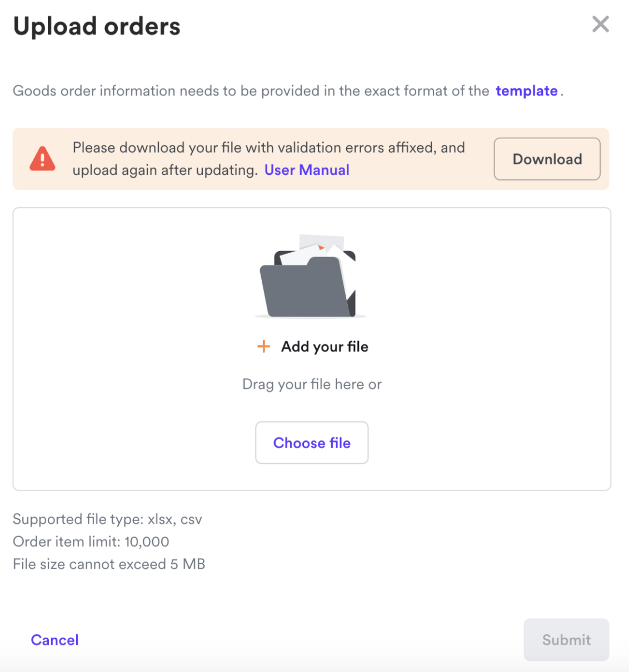Open the template link
The image size is (629, 672).
pos(526,91)
